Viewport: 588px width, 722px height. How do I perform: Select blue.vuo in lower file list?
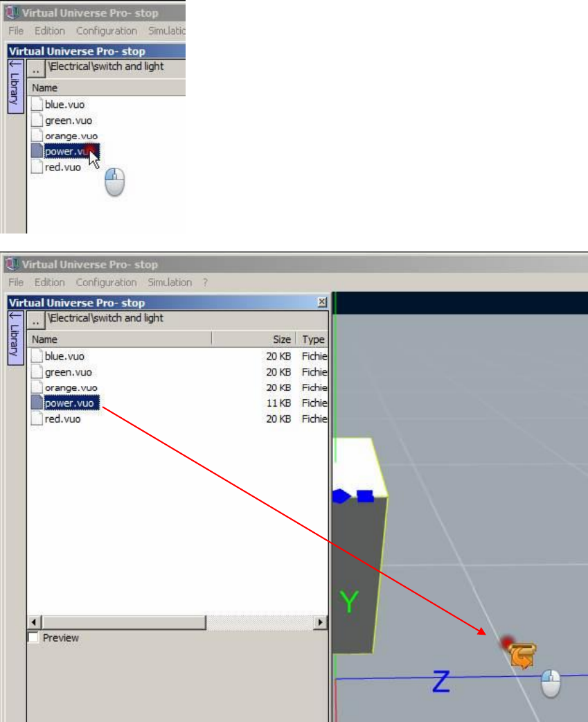pyautogui.click(x=64, y=356)
